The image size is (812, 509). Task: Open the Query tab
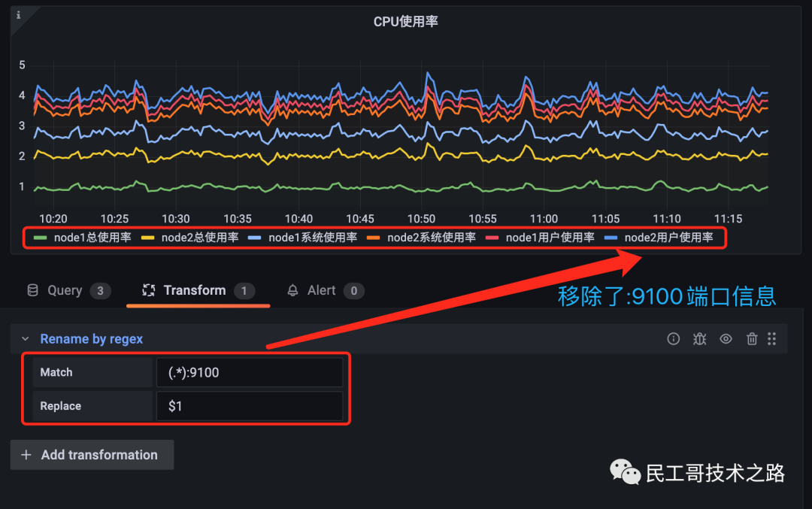(x=68, y=290)
